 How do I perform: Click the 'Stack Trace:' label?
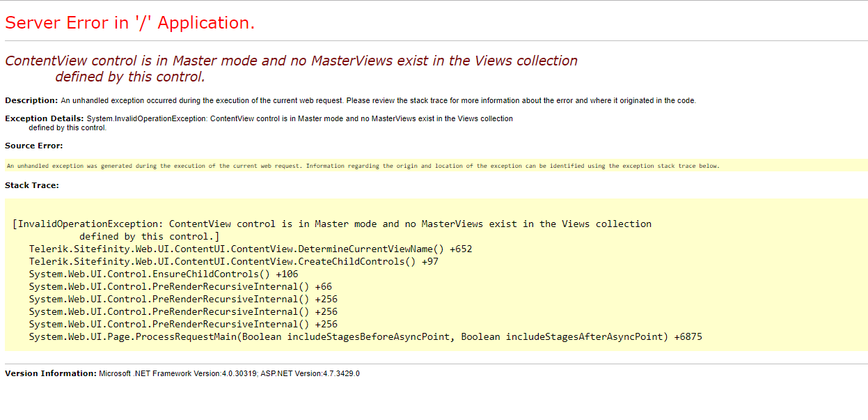32,185
